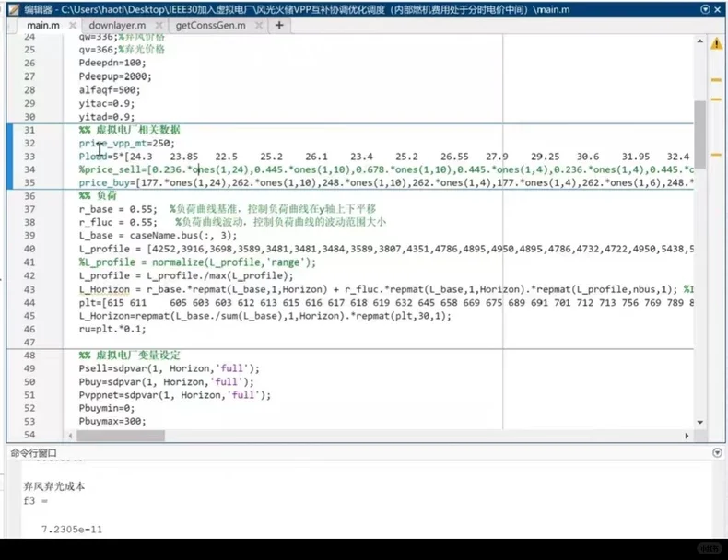Jump to third orange warning marker
The height and width of the screenshot is (560, 728).
point(716,155)
